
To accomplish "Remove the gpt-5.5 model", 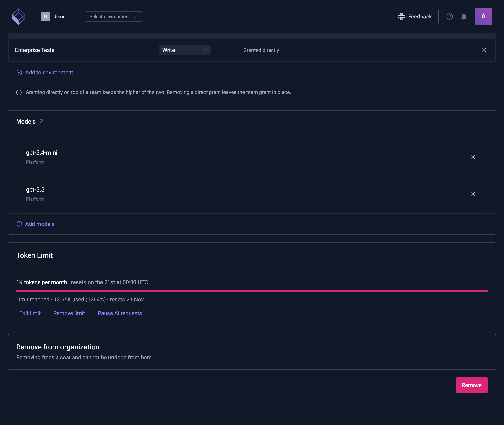I will (x=473, y=194).
